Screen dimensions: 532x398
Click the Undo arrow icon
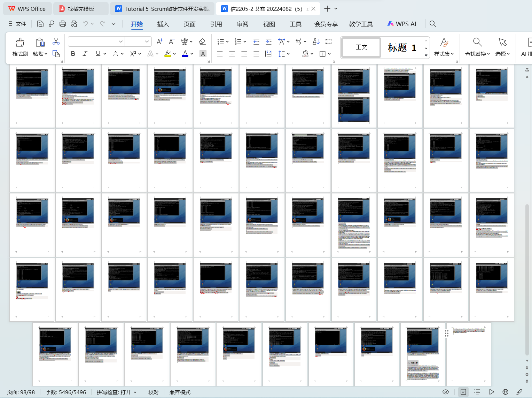click(85, 24)
